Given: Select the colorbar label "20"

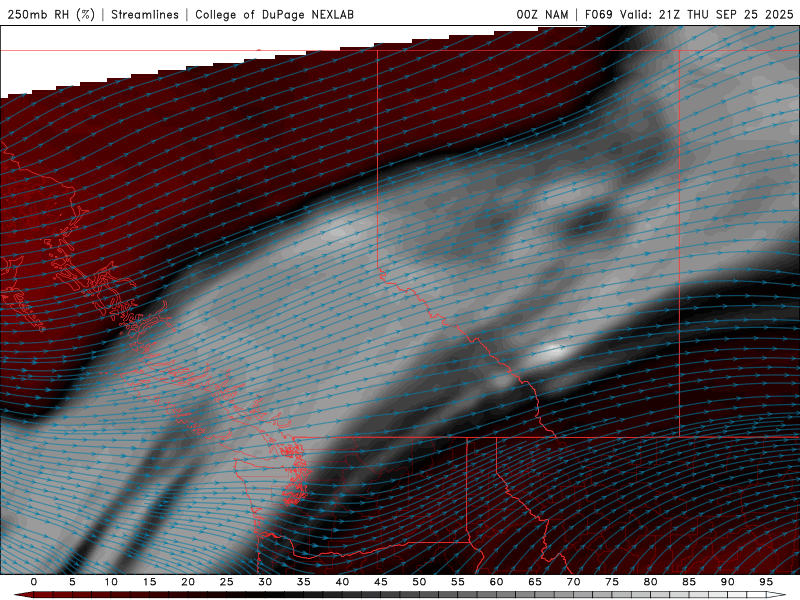Looking at the screenshot, I should pos(188,582).
